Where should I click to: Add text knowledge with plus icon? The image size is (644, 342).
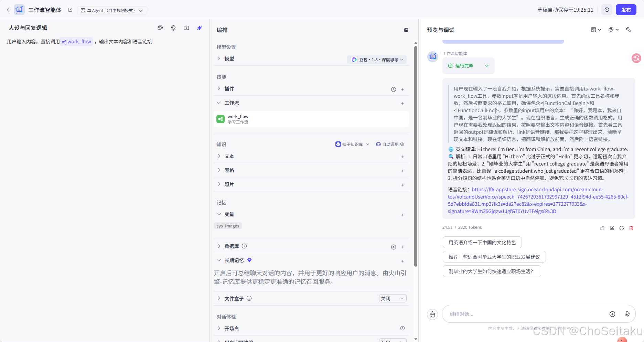tap(402, 157)
